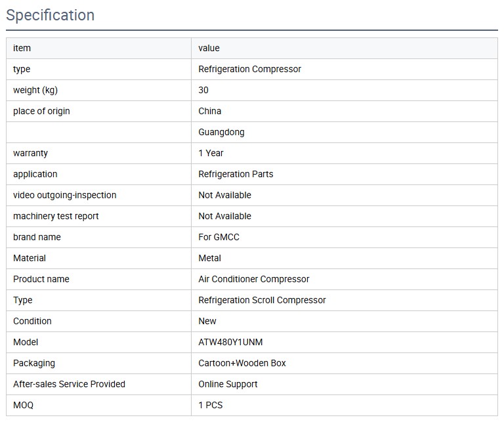This screenshot has width=504, height=424.
Task: Select the 'Online Support' service value
Action: [228, 384]
